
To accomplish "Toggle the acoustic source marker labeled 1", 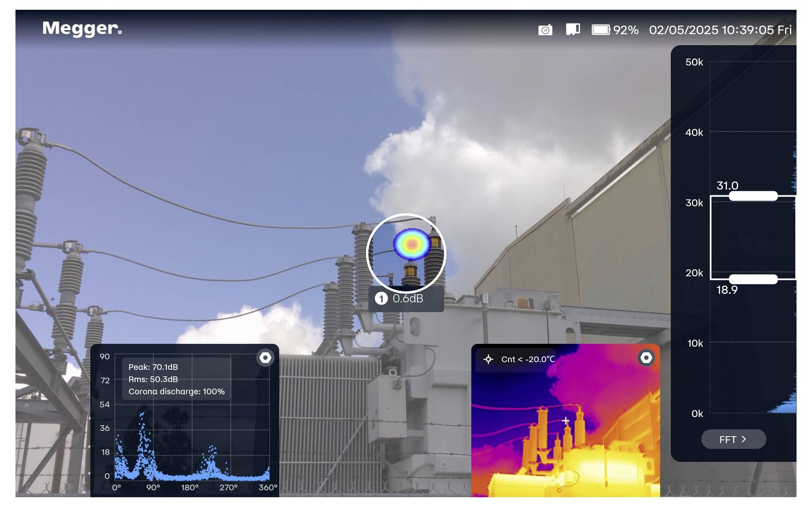I will coord(381,298).
